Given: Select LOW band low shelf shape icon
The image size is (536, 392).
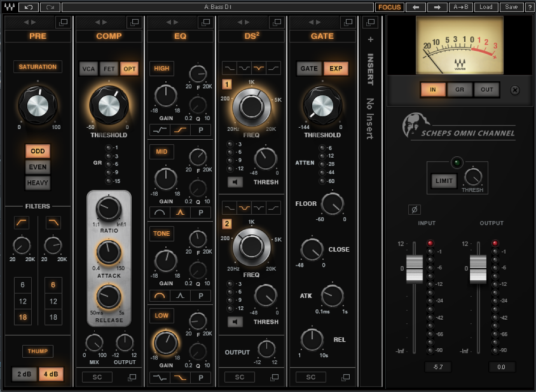Looking at the screenshot, I should (180, 377).
